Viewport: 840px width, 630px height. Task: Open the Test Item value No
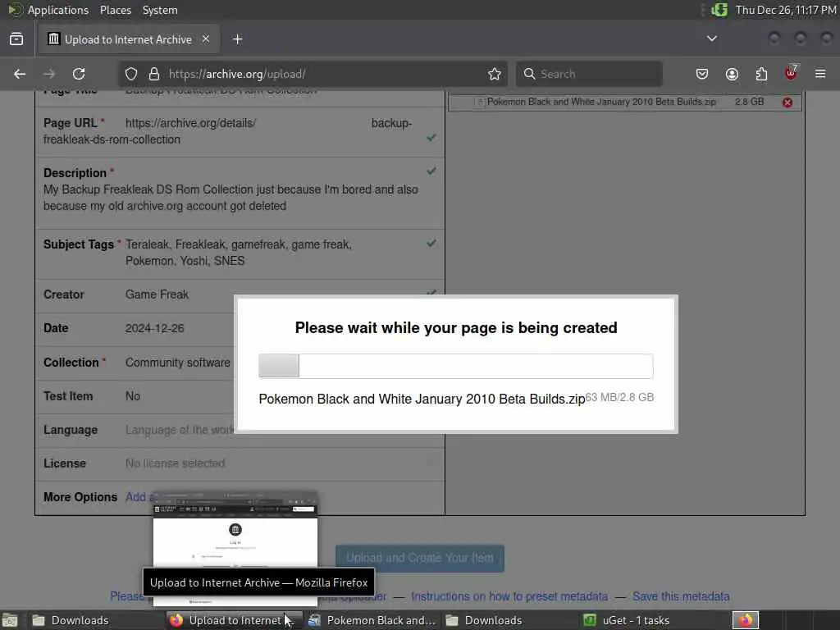132,396
